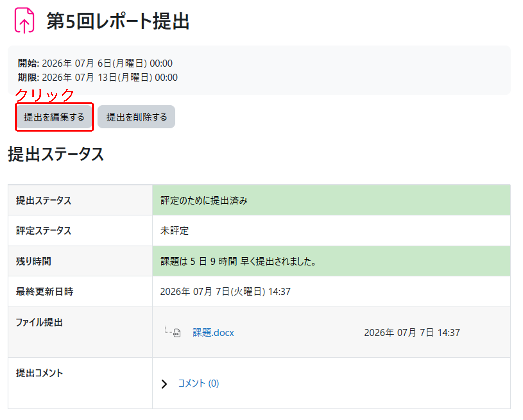Click the last modified 2026年 07月 7日(火曜日) 14:37 value
The width and height of the screenshot is (523, 420).
(x=226, y=292)
